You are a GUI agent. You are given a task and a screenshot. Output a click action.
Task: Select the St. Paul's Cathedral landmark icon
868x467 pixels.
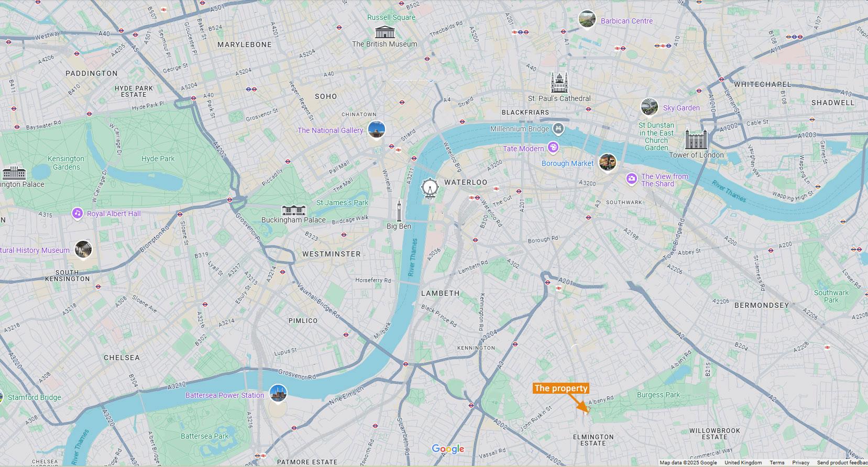click(559, 82)
